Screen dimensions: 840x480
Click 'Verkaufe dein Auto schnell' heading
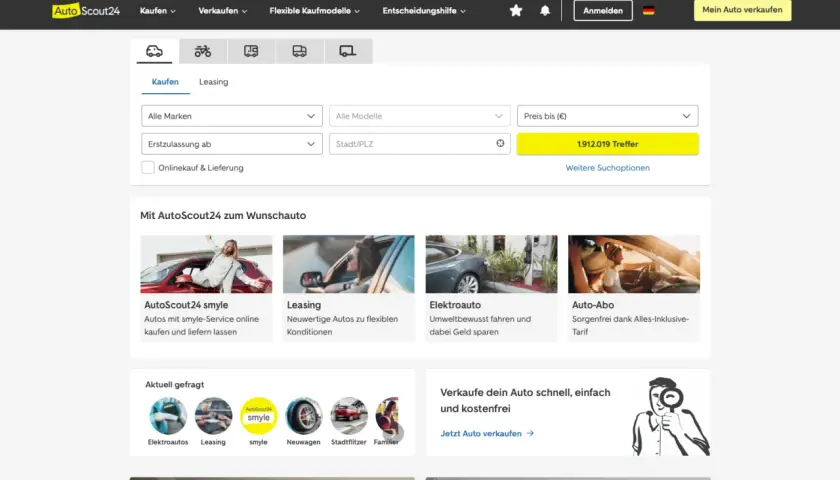click(525, 400)
